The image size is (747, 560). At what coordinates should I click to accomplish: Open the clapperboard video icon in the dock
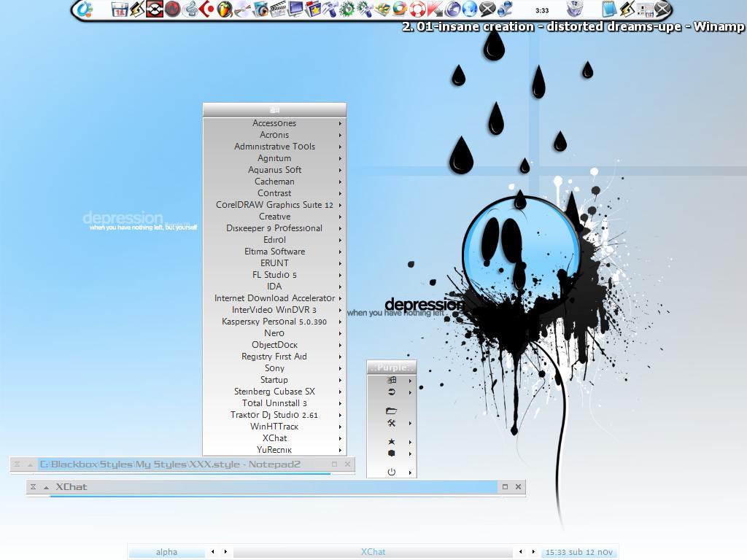pyautogui.click(x=277, y=9)
